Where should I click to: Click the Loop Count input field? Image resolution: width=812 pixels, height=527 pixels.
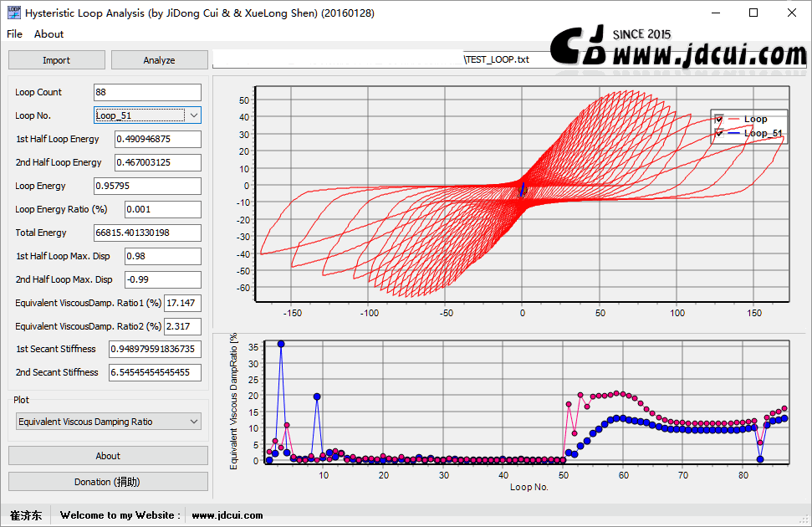tap(147, 92)
